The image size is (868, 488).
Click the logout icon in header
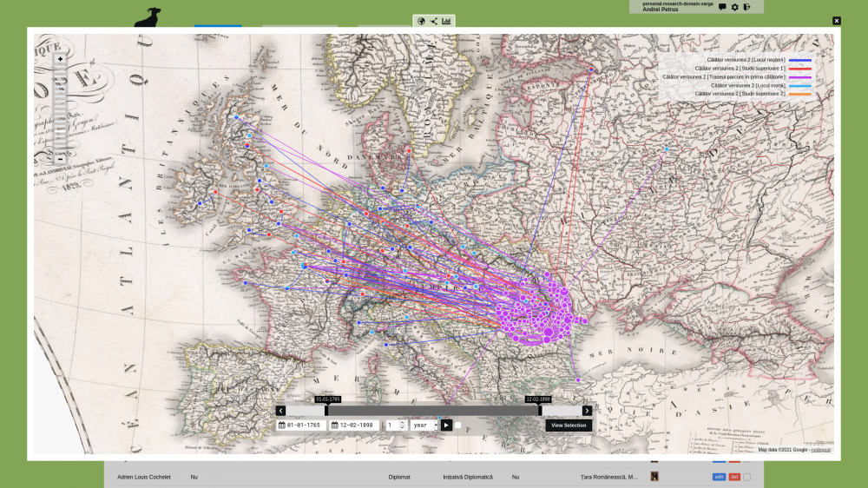(746, 7)
